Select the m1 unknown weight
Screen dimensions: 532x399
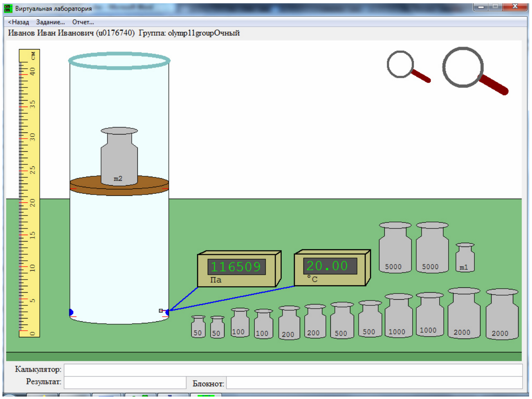tap(465, 258)
